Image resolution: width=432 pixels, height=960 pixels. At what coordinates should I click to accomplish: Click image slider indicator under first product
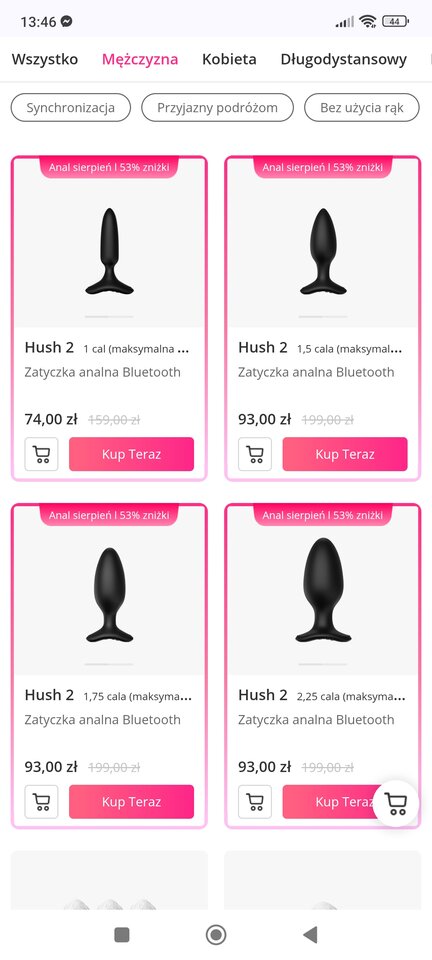click(109, 317)
